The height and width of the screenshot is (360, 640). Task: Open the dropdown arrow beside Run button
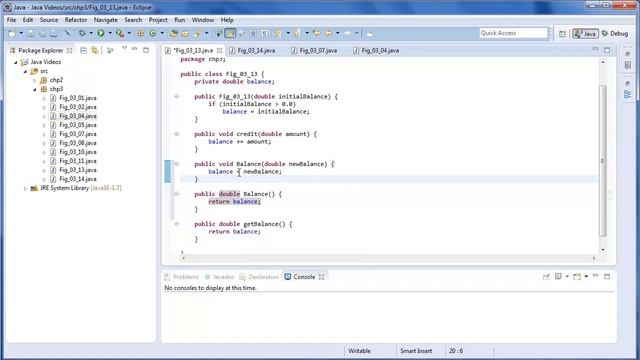110,33
